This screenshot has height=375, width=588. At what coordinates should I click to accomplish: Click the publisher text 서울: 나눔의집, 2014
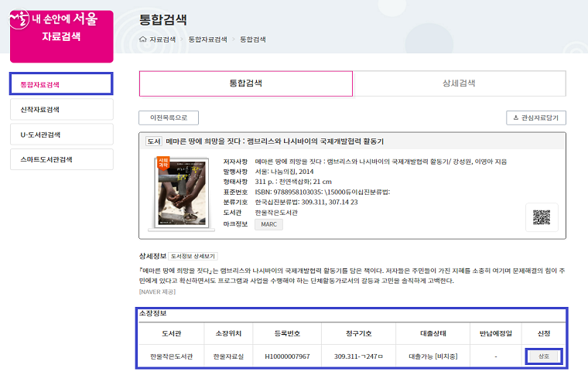coord(284,172)
